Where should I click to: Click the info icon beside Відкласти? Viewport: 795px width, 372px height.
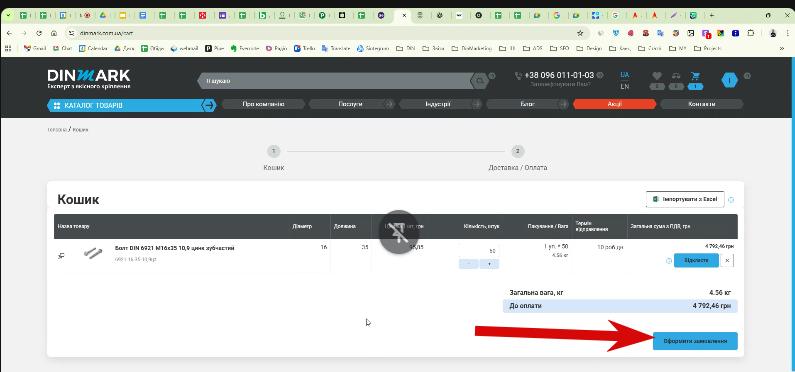tap(669, 261)
